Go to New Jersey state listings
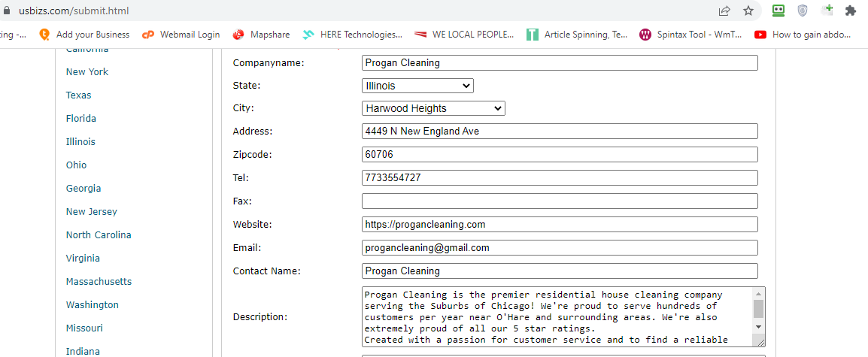 [x=91, y=211]
